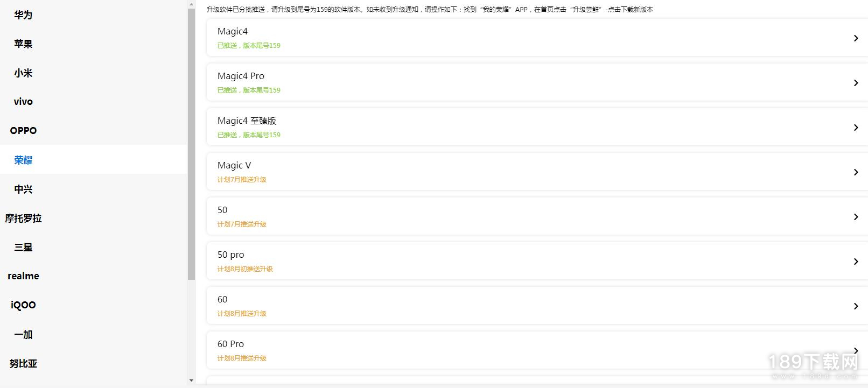Switch to 摩托罗拉 brand
Image resolution: width=868 pixels, height=388 pixels.
point(23,218)
